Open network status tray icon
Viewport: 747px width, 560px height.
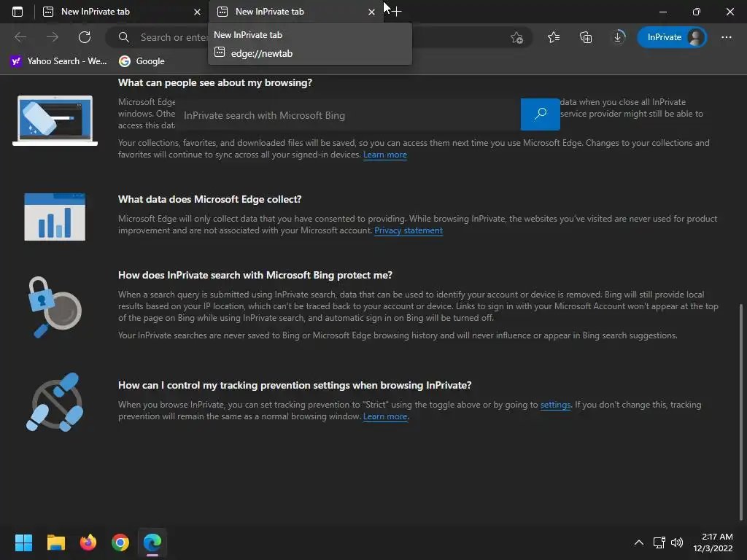click(659, 542)
